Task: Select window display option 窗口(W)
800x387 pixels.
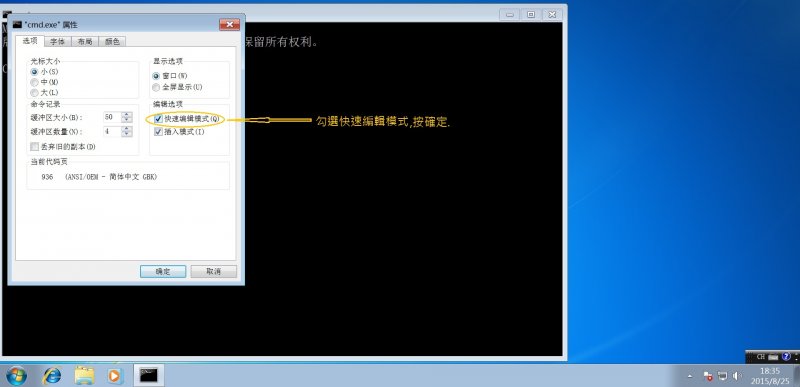Action: click(170, 76)
